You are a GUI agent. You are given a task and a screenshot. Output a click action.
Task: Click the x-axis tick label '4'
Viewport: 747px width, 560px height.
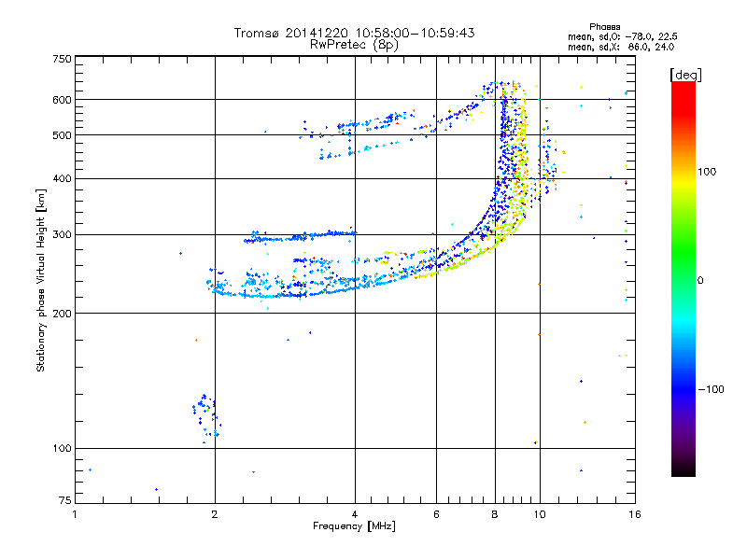coord(355,514)
